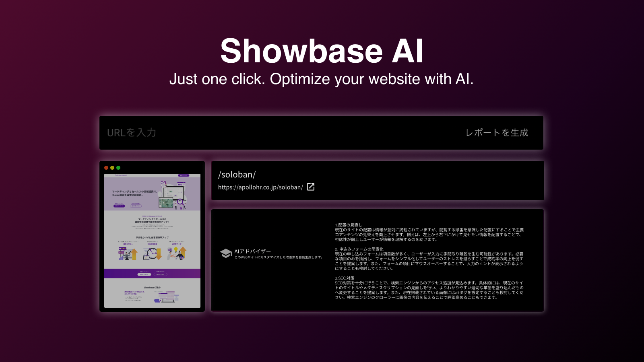Select the /soloban/ page title
Viewport: 644px width, 362px height.
(x=237, y=175)
